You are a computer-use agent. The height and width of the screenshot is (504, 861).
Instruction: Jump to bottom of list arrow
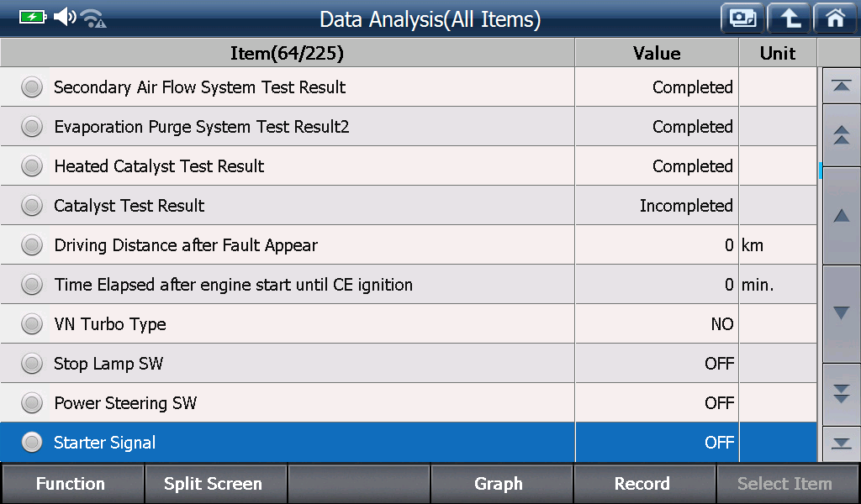pyautogui.click(x=841, y=444)
